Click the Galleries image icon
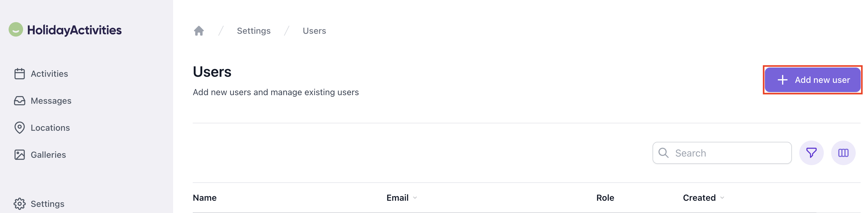Viewport: 868px width, 213px height. coord(20,155)
